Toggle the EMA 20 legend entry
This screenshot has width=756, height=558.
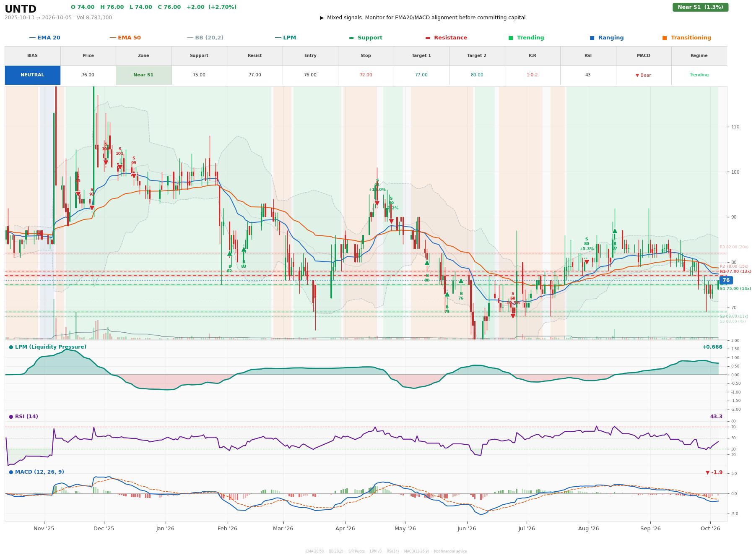(44, 38)
